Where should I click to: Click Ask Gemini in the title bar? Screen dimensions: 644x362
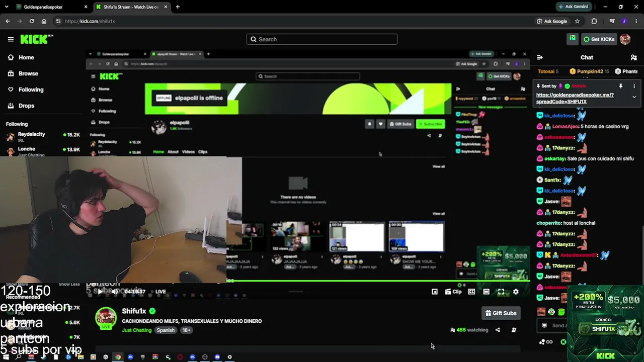tap(573, 7)
